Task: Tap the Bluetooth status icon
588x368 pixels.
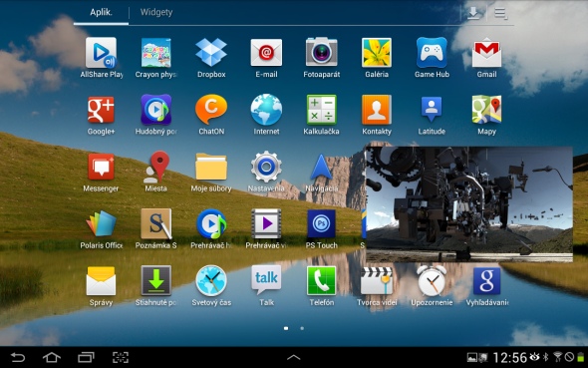Action: coord(546,357)
